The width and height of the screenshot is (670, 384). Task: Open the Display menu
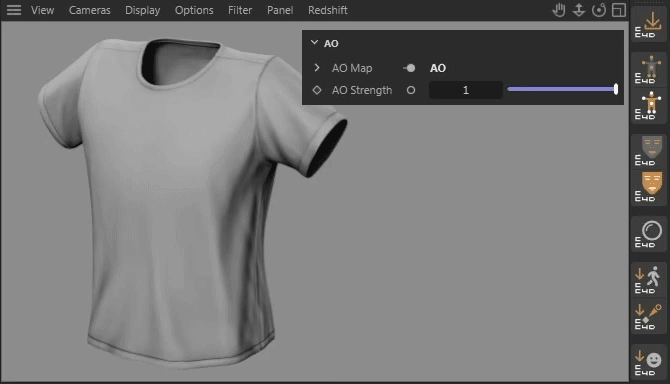[x=142, y=10]
